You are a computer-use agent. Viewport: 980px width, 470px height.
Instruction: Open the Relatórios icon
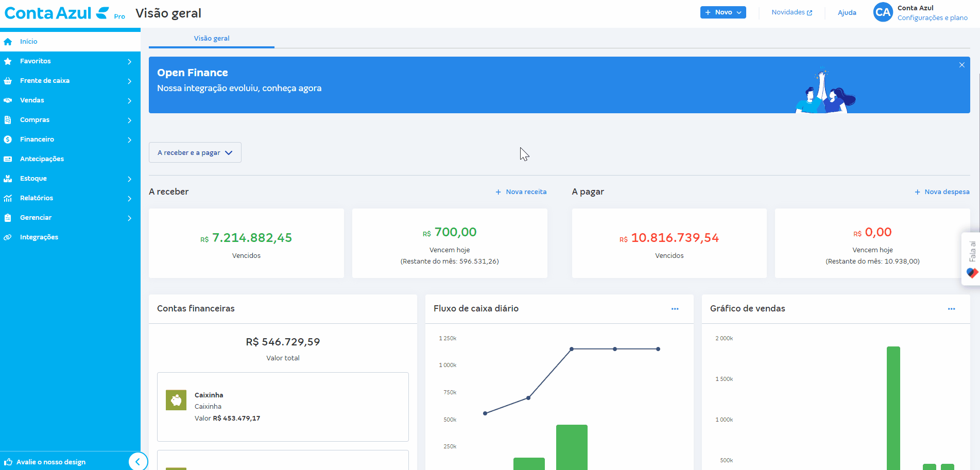(x=8, y=198)
